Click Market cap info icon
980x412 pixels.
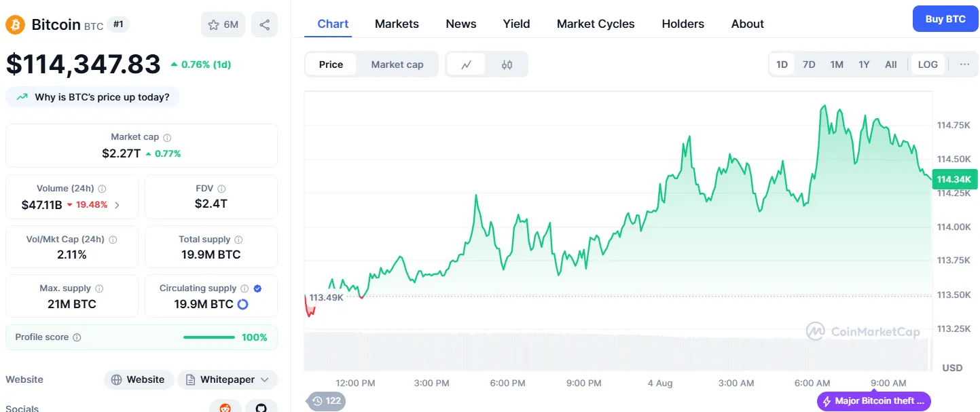click(x=167, y=137)
